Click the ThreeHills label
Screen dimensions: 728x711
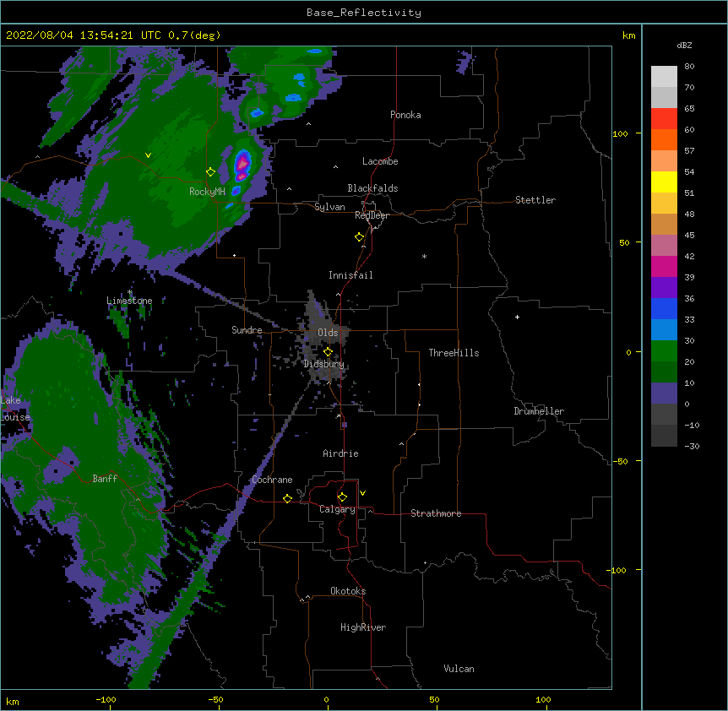(454, 353)
